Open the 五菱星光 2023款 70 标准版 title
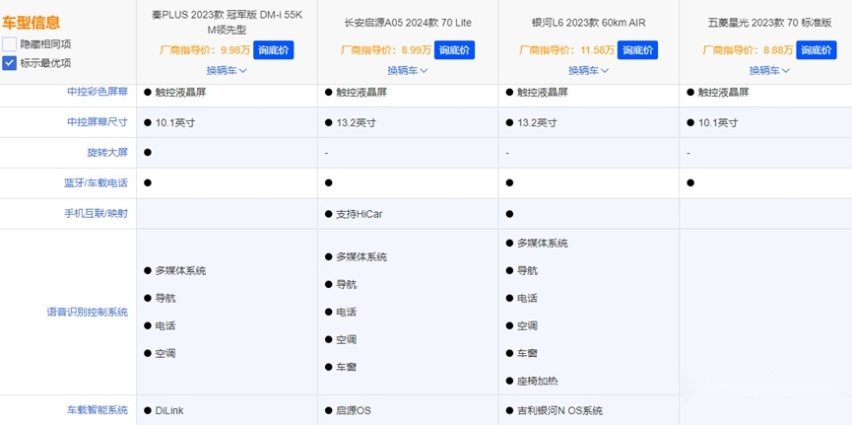This screenshot has height=425, width=852. 769,23
